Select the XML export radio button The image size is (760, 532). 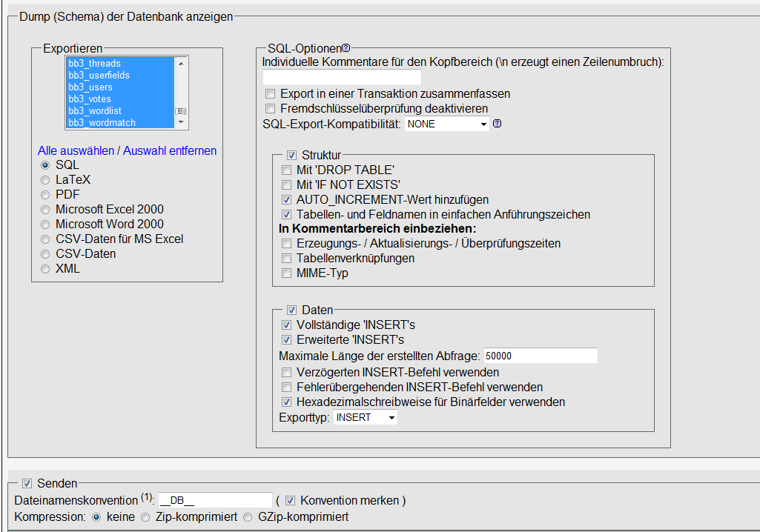(46, 269)
